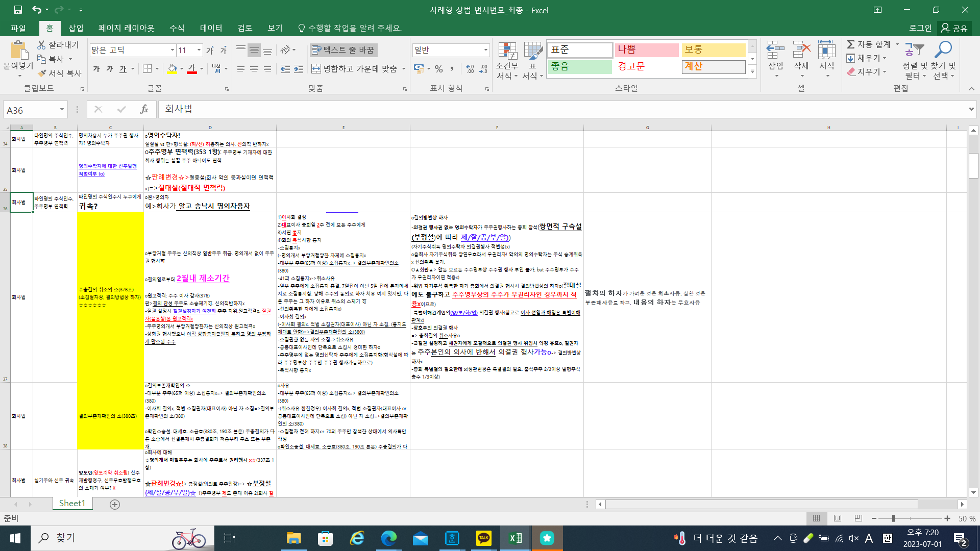This screenshot has width=980, height=551.
Task: Click the format painter (서식 복사) icon
Action: pyautogui.click(x=42, y=73)
